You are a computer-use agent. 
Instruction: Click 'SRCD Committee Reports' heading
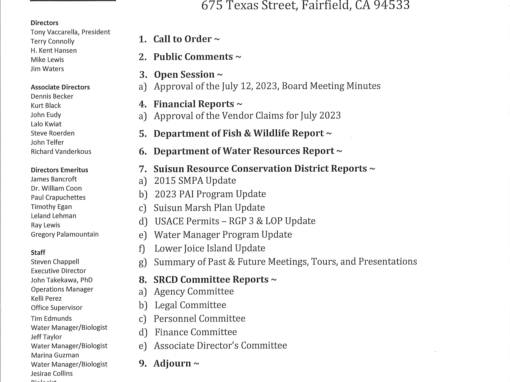(211, 279)
